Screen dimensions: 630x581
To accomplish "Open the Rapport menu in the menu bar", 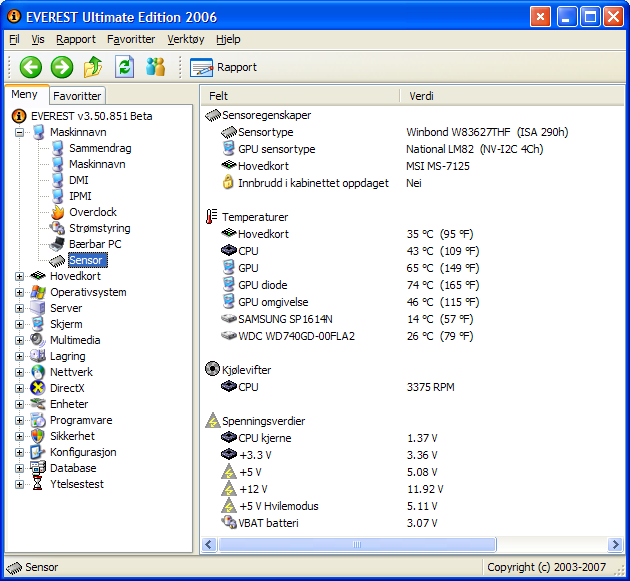I will tap(76, 39).
